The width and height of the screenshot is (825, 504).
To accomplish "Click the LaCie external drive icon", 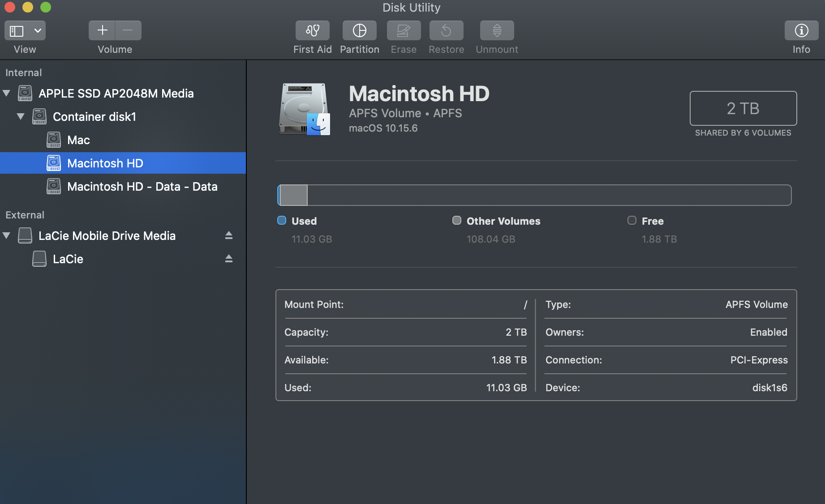I will [39, 259].
